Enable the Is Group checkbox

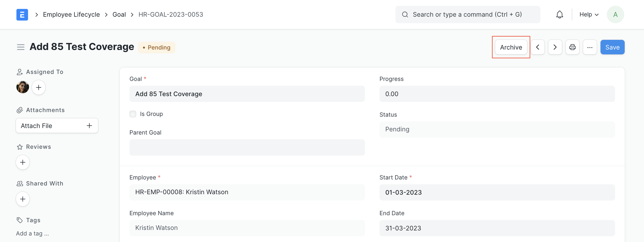click(x=133, y=114)
